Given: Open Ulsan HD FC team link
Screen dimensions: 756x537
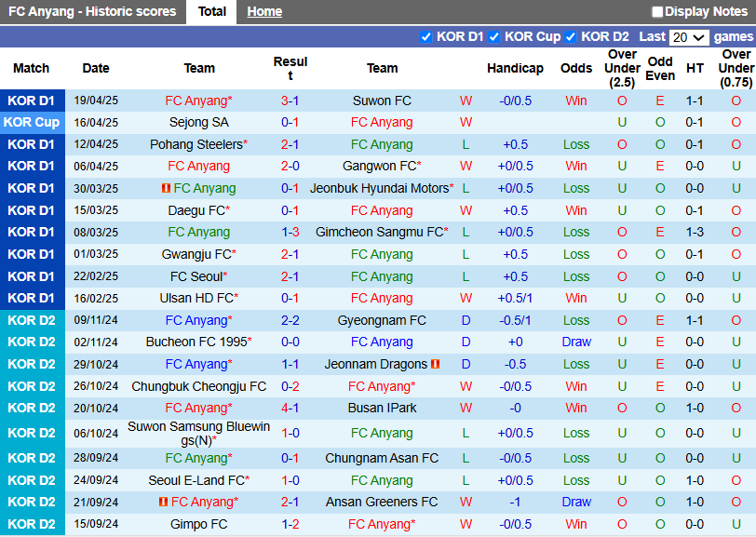Looking at the screenshot, I should click(x=196, y=299).
